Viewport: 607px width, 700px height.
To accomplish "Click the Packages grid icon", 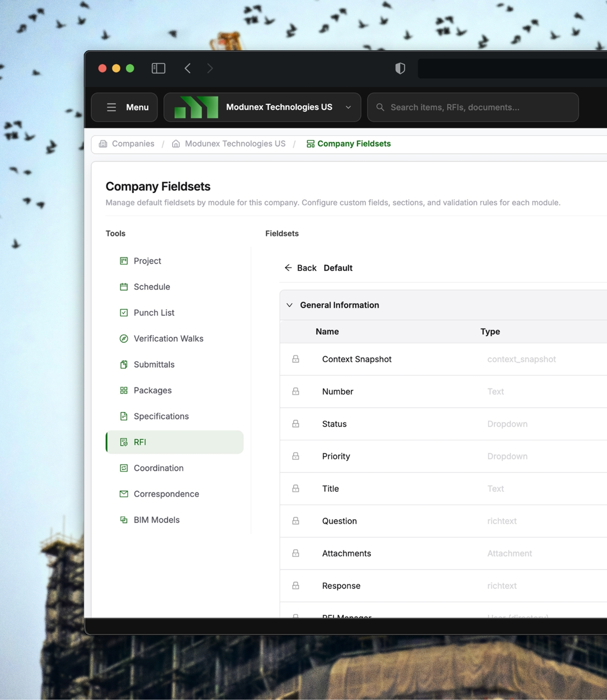I will 124,390.
